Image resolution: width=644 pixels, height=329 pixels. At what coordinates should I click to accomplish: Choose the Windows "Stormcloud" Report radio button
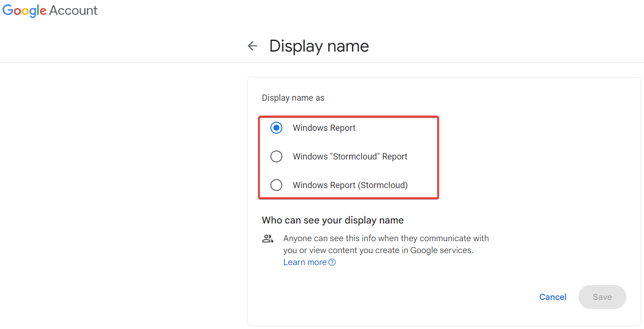[276, 157]
